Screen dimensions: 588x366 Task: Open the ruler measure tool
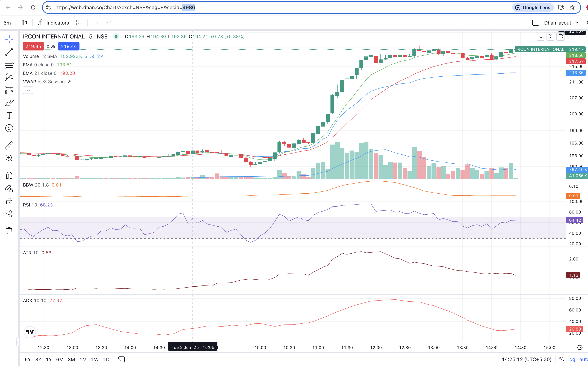[x=9, y=145]
